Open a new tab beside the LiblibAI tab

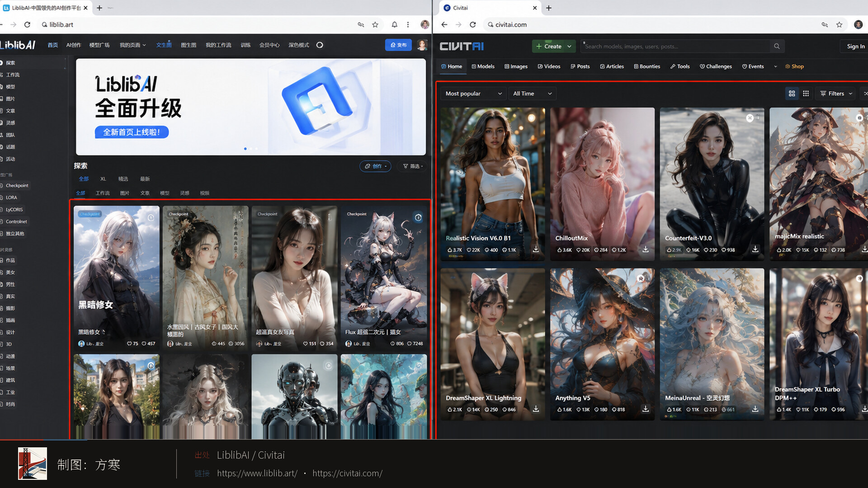tap(99, 8)
